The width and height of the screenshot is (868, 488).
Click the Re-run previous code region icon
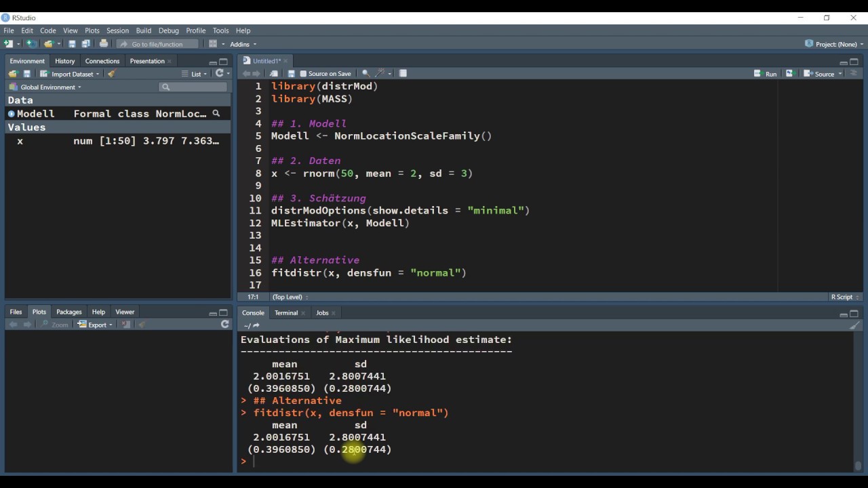coord(789,73)
